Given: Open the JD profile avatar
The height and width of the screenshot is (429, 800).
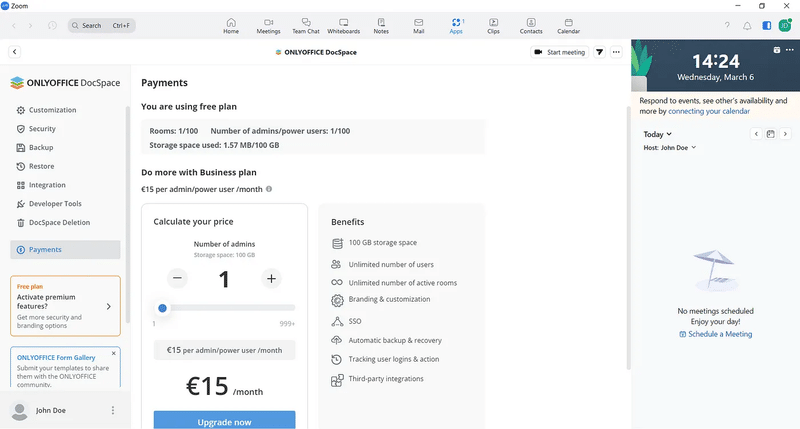Looking at the screenshot, I should (x=785, y=26).
